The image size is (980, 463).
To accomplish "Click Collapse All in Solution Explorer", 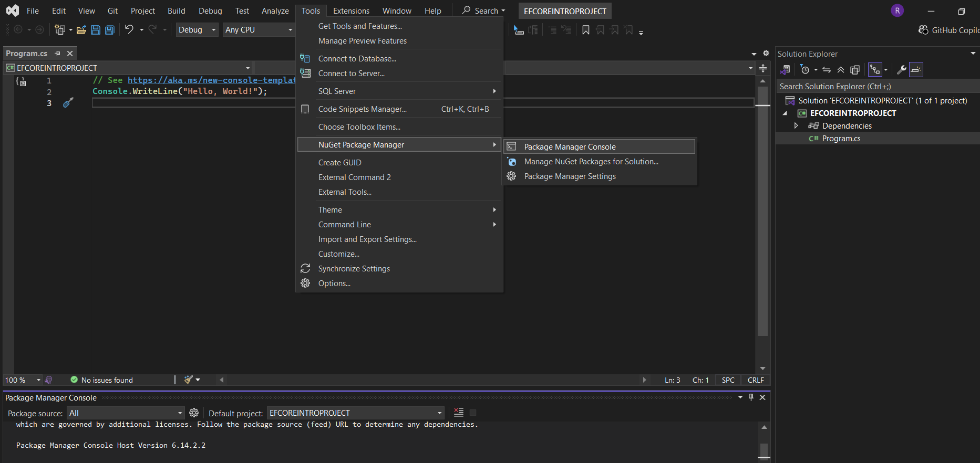I will 841,70.
